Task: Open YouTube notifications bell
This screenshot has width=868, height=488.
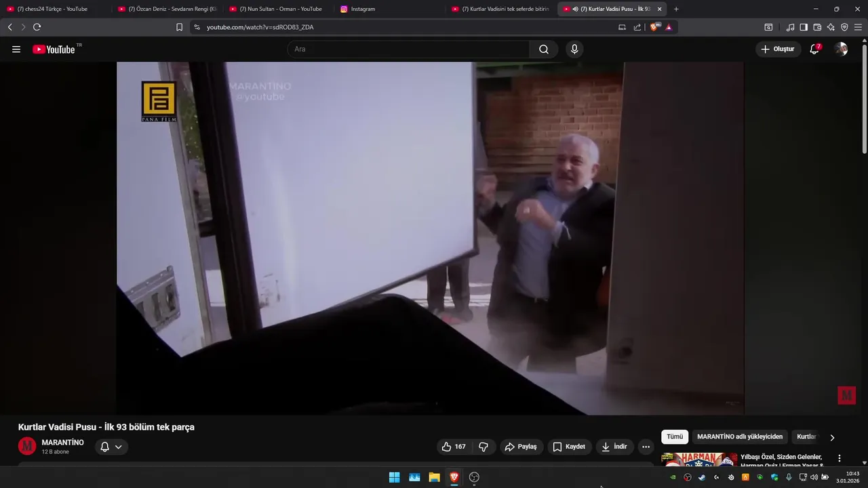Action: [814, 49]
